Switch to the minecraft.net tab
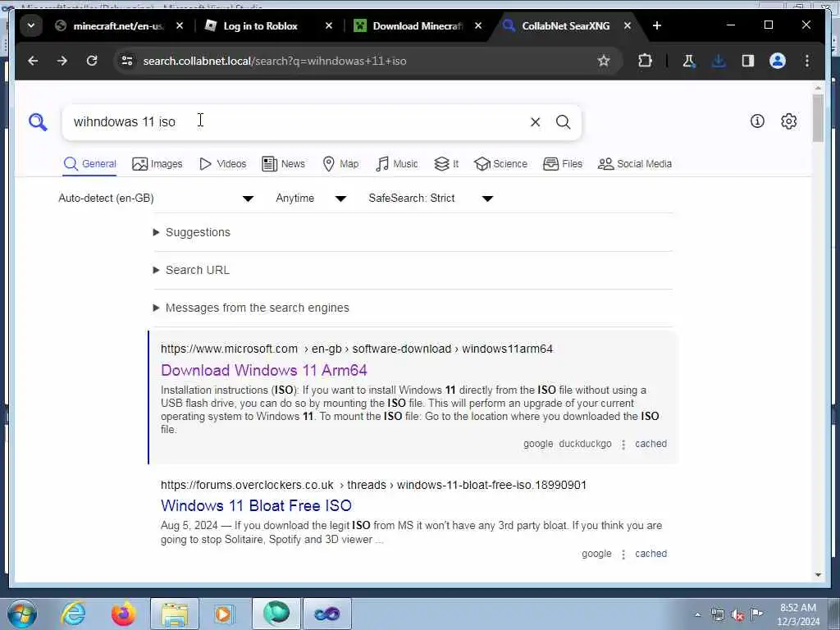This screenshot has width=840, height=630. [x=118, y=25]
